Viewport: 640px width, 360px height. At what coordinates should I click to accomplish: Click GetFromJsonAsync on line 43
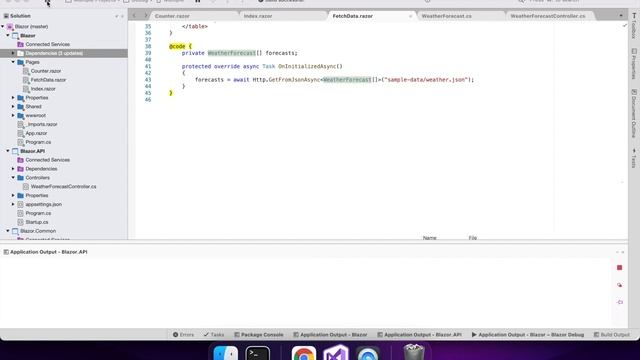tap(294, 80)
